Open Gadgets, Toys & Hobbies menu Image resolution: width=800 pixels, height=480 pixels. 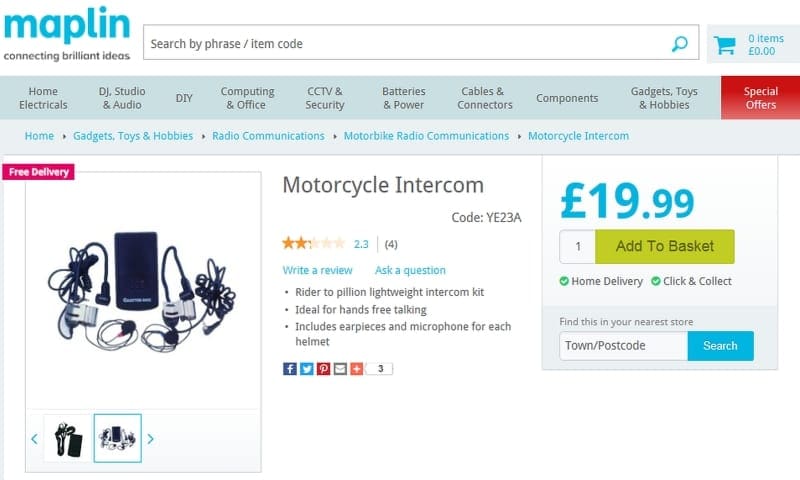[664, 98]
